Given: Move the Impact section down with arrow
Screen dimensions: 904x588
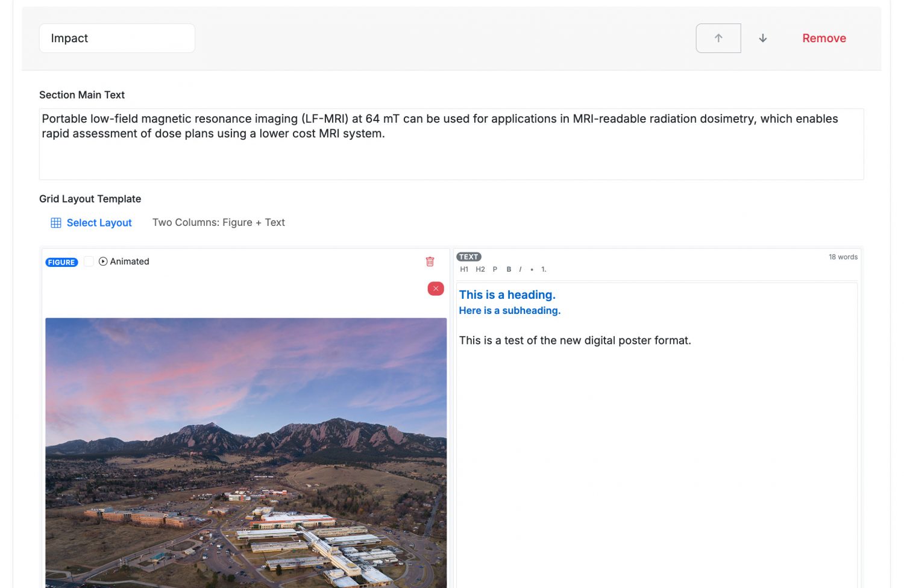Looking at the screenshot, I should click(762, 38).
